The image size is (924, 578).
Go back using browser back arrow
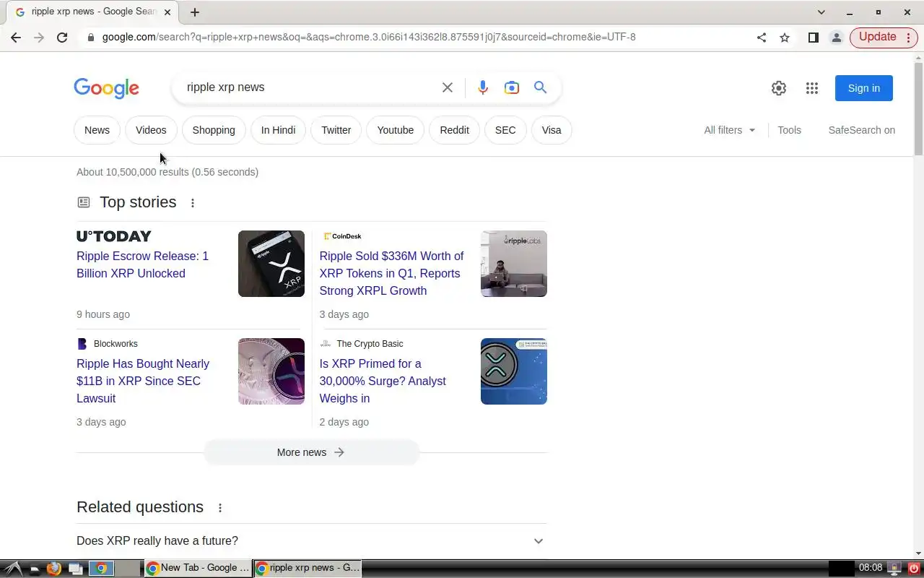[16, 38]
